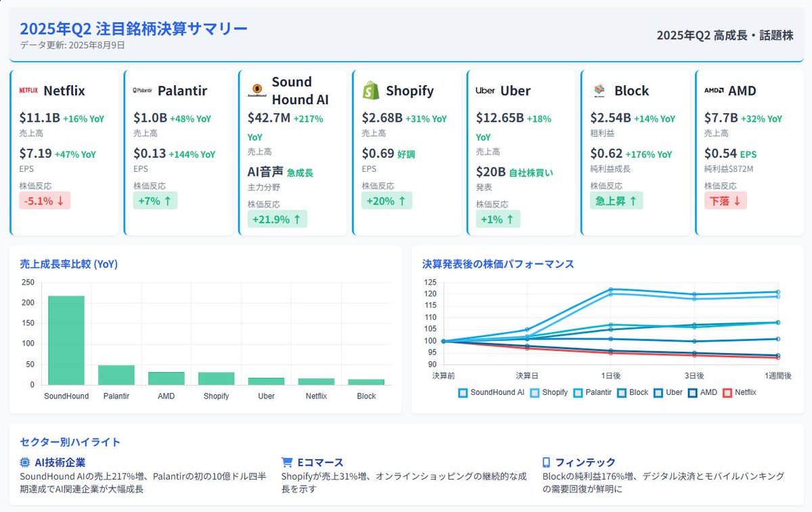Click Block 急上昇 reaction badge
This screenshot has width=812, height=512.
tap(616, 201)
